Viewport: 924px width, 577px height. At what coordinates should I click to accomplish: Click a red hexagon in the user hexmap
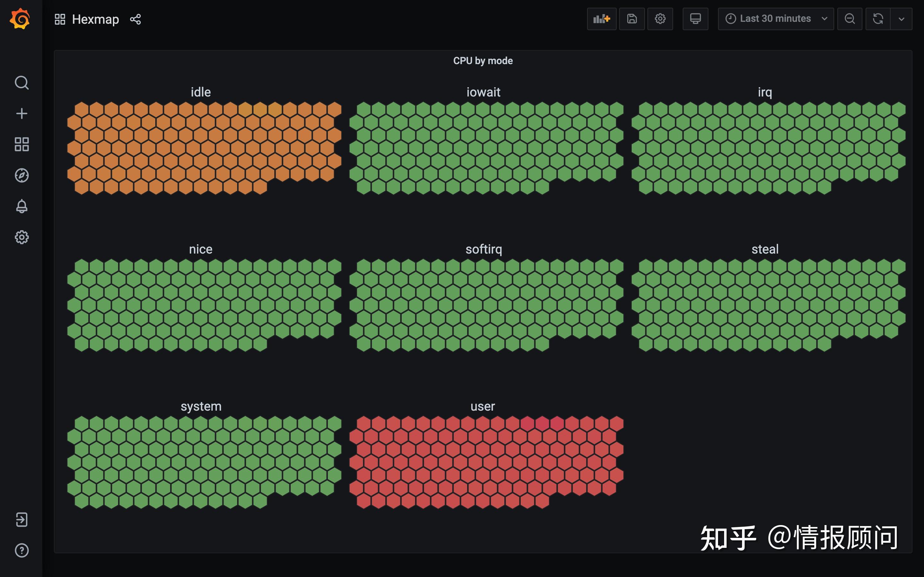tap(483, 458)
